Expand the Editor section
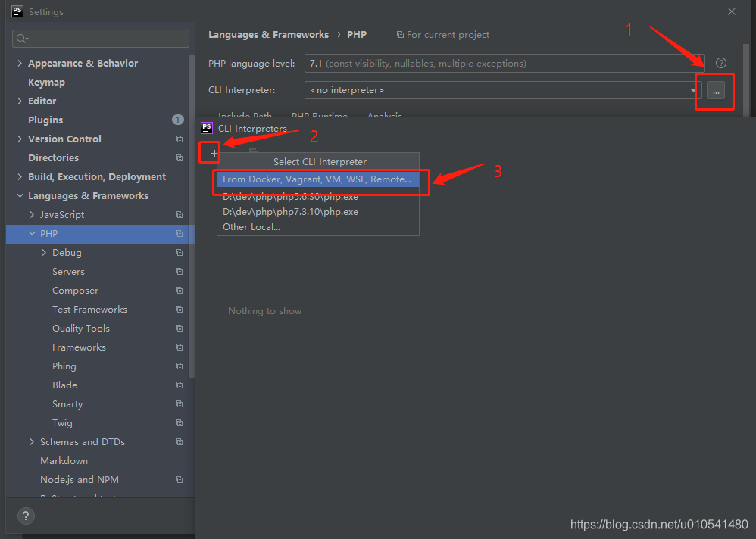Viewport: 756px width, 539px height. 19,101
